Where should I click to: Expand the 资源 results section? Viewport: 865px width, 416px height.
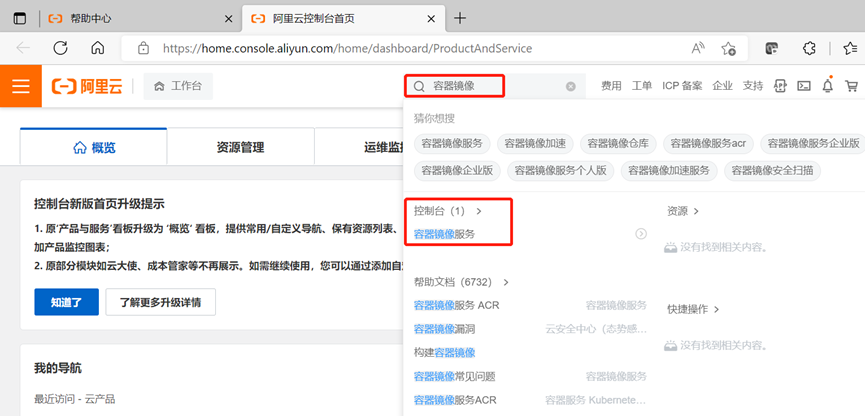point(683,211)
